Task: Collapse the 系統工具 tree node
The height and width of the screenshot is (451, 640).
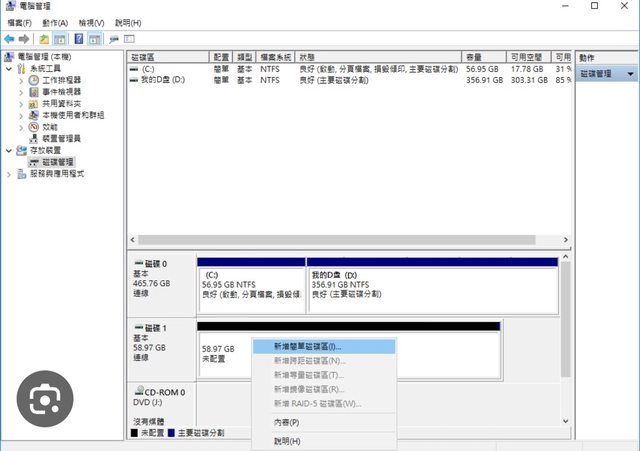Action: [10, 69]
